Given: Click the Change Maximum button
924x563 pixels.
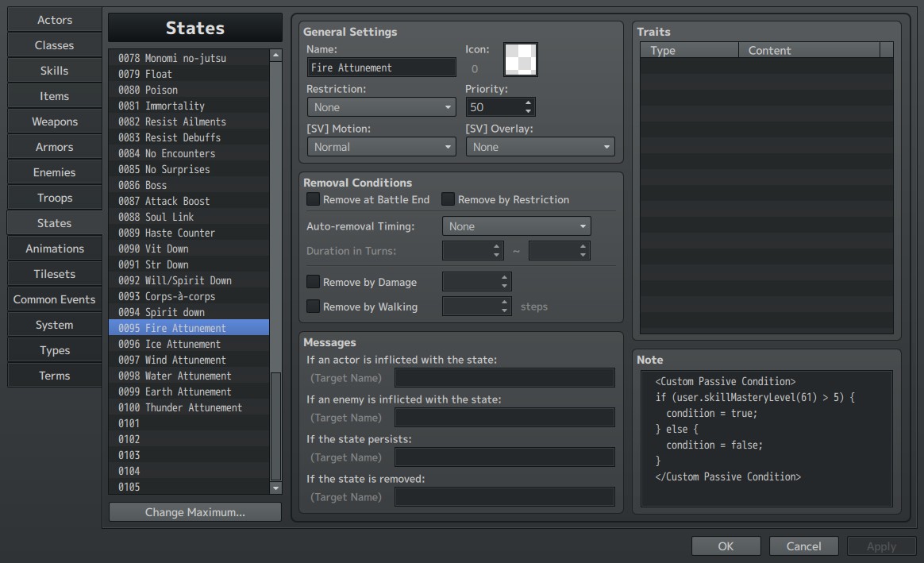Looking at the screenshot, I should [195, 512].
